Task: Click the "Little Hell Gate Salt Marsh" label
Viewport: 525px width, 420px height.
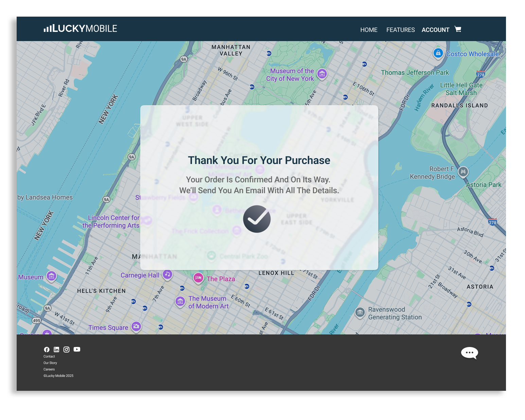Action: (x=461, y=89)
